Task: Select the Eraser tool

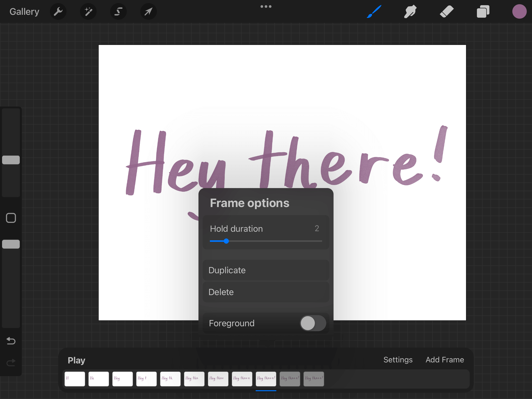Action: coord(447,11)
